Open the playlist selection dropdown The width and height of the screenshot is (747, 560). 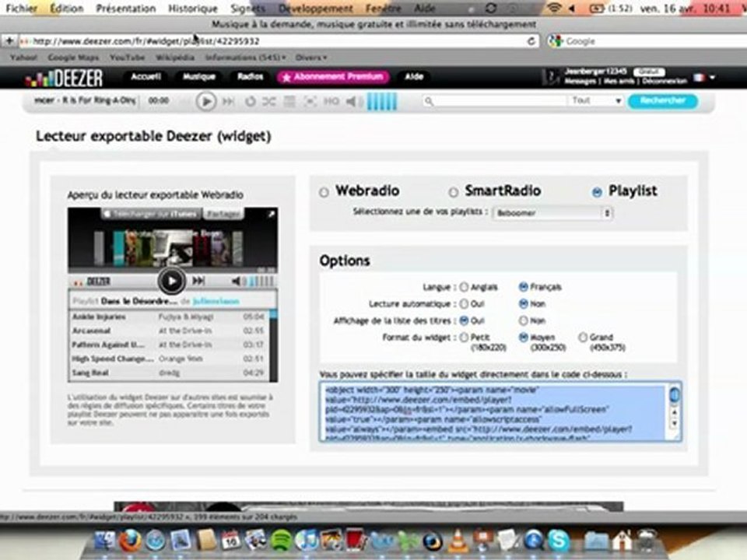coord(552,213)
